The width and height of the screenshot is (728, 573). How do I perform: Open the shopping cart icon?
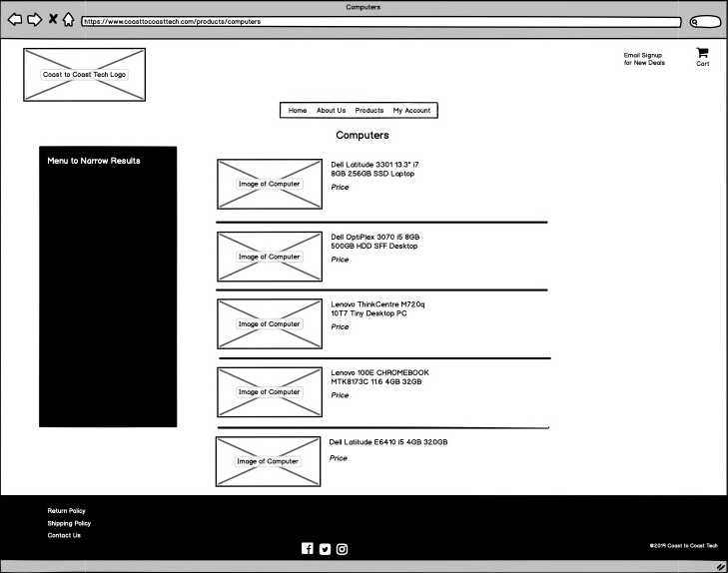(x=702, y=53)
